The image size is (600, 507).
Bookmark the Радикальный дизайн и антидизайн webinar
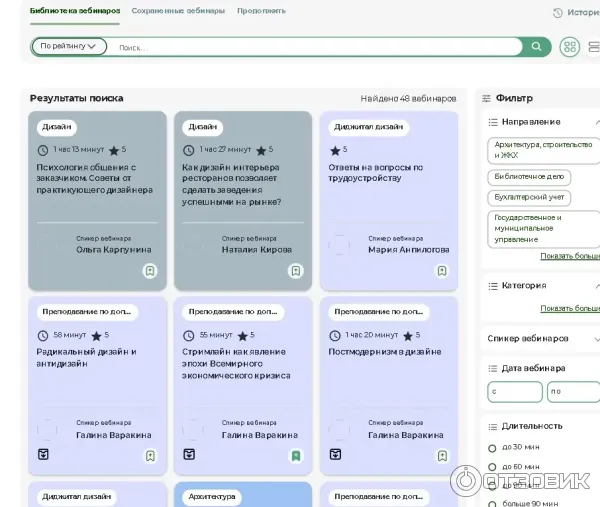click(x=150, y=456)
